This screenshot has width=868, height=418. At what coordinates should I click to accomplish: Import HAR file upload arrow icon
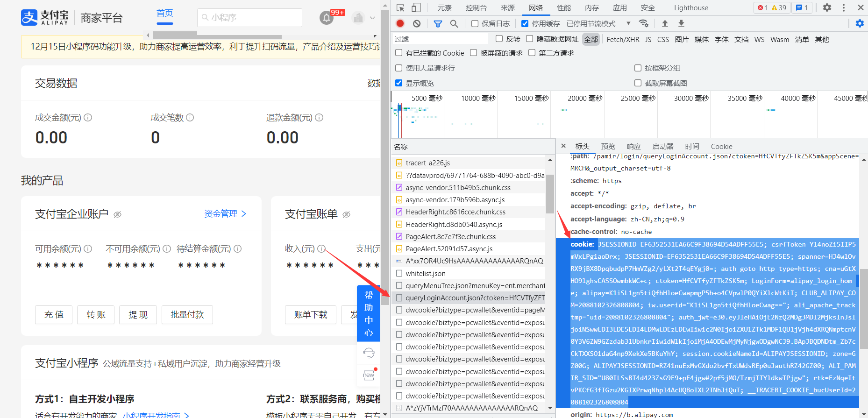(x=665, y=23)
